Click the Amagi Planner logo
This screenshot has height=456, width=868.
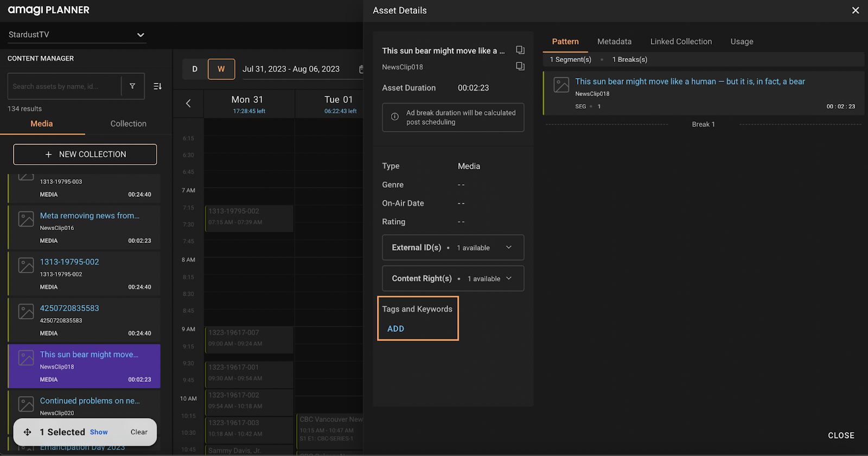pos(48,10)
